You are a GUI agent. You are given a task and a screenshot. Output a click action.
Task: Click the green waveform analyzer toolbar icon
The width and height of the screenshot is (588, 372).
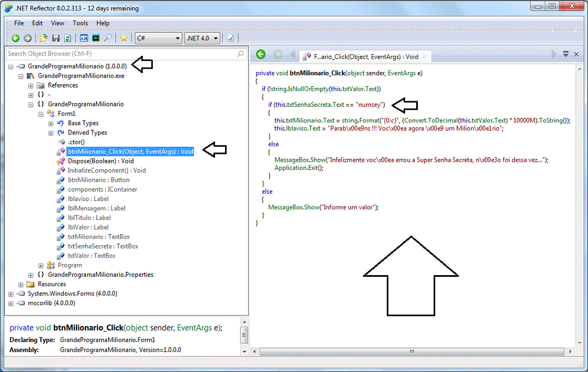[x=96, y=38]
